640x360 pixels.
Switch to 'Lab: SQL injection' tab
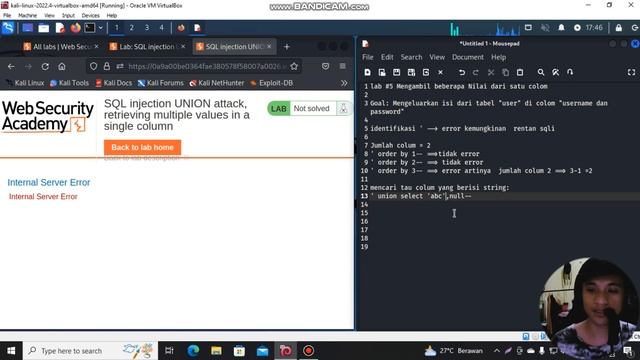(x=147, y=47)
